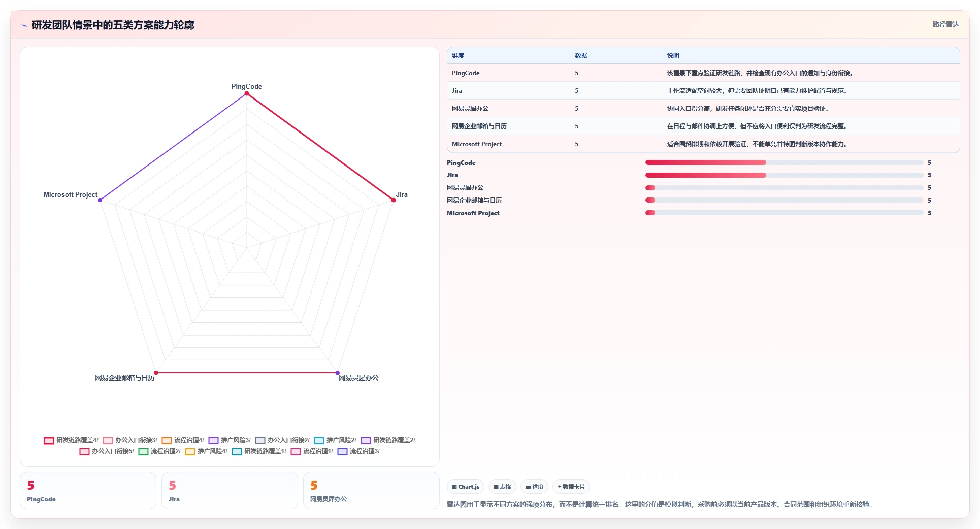The height and width of the screenshot is (529, 980).
Task: Hide the 流程治理1/ legend dataset
Action: pyautogui.click(x=312, y=451)
